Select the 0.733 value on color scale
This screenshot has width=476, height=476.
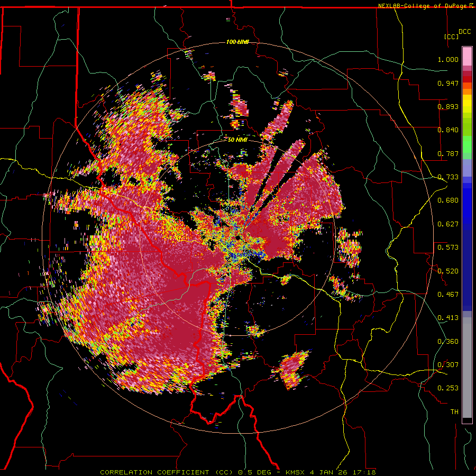coord(448,177)
